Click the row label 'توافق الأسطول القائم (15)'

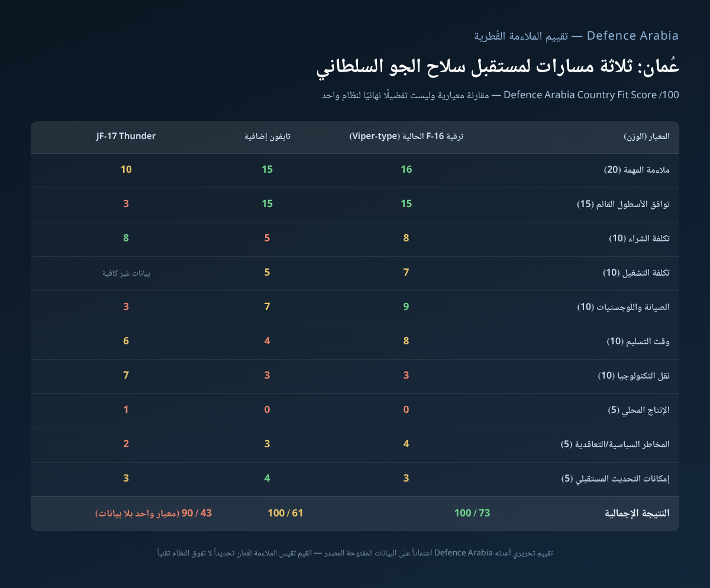[624, 204]
